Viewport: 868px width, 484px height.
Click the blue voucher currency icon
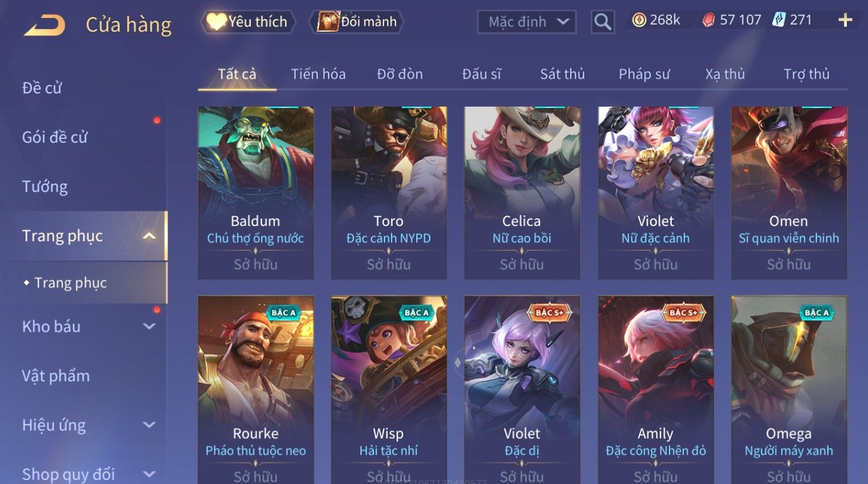(x=779, y=20)
